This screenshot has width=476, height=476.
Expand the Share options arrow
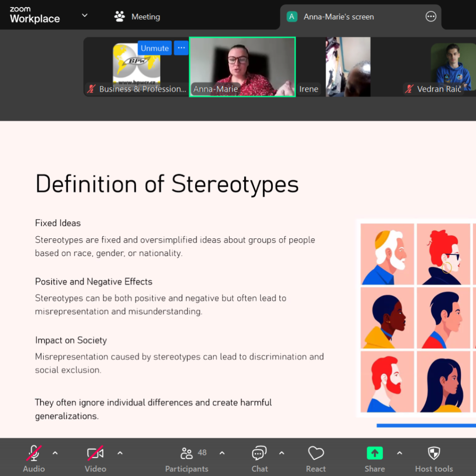point(399,453)
